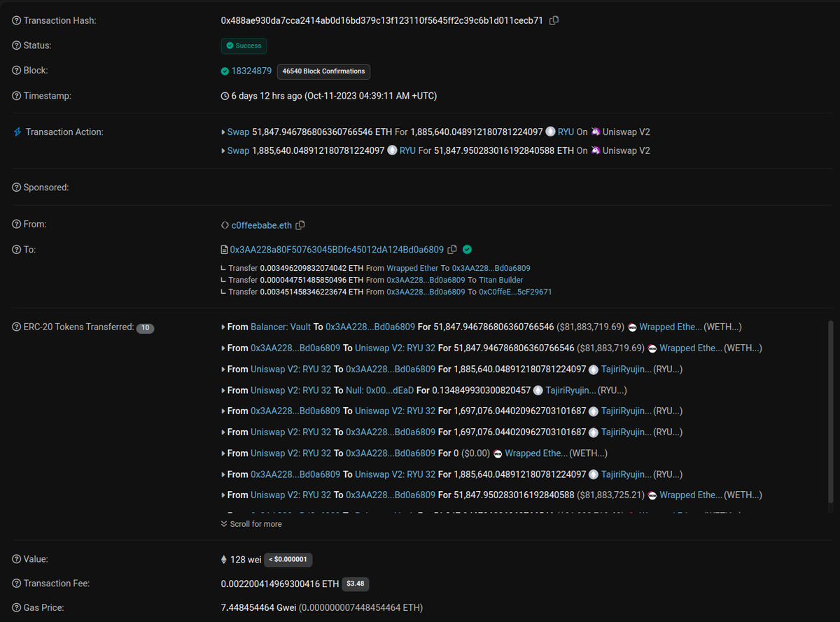Open TajiriRyujin token link in Null dEaD row

click(571, 390)
